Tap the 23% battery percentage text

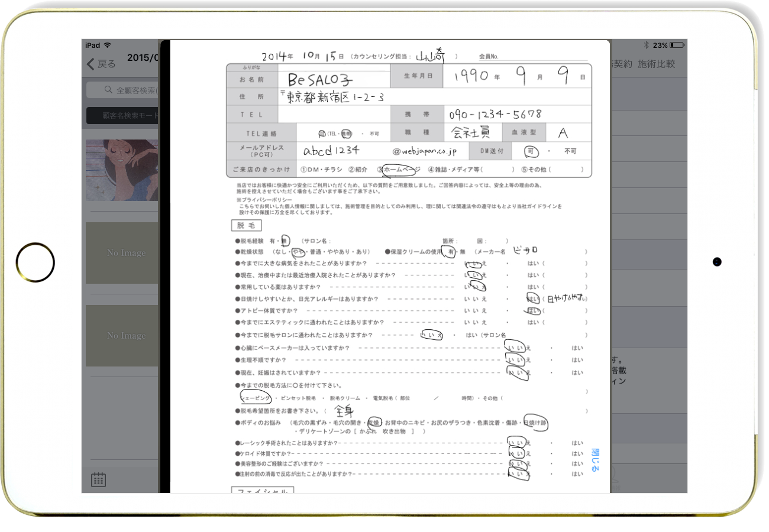point(660,46)
